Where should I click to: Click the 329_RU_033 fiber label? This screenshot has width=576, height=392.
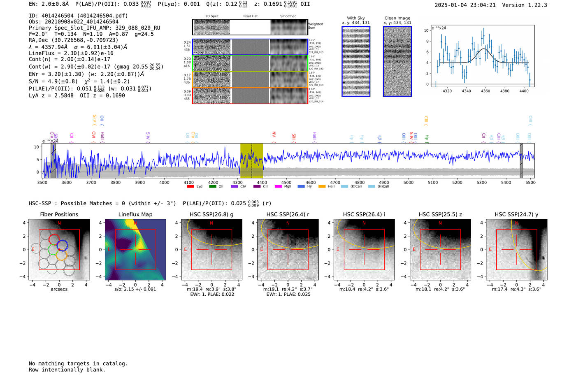(316, 69)
